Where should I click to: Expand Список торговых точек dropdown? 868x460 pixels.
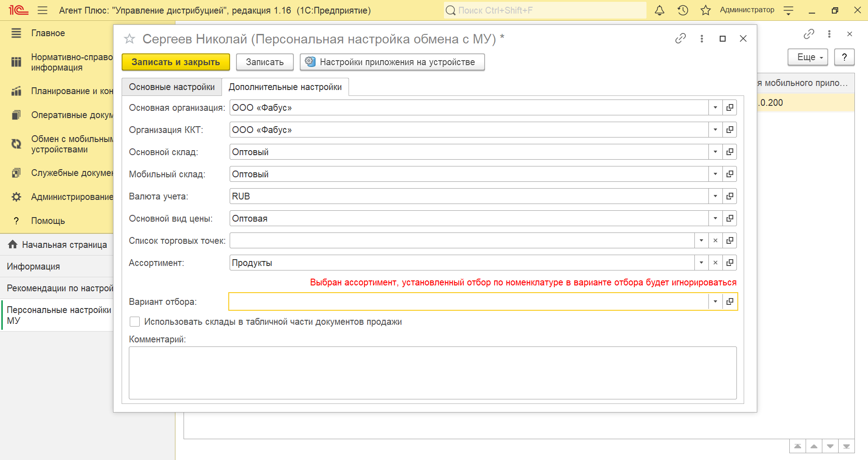(701, 241)
